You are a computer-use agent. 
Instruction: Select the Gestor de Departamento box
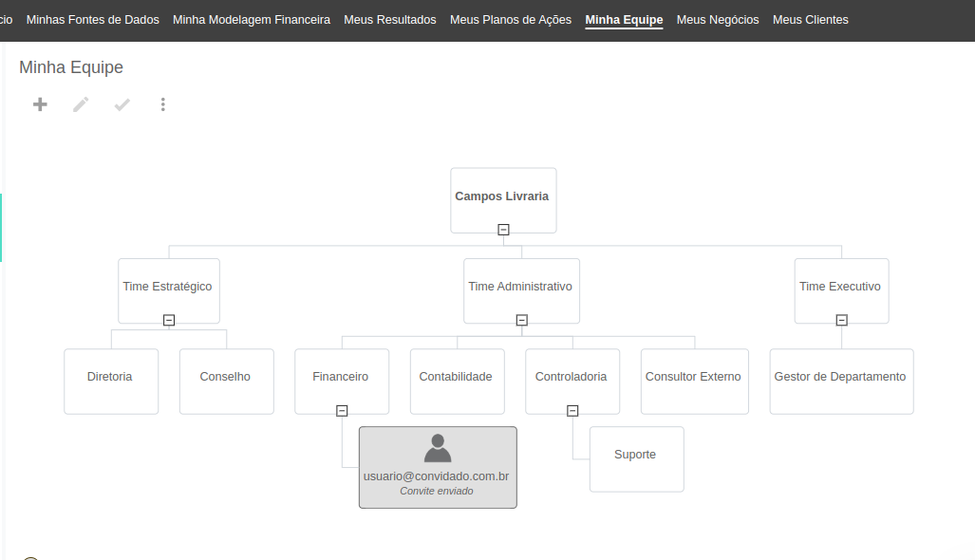pos(841,381)
